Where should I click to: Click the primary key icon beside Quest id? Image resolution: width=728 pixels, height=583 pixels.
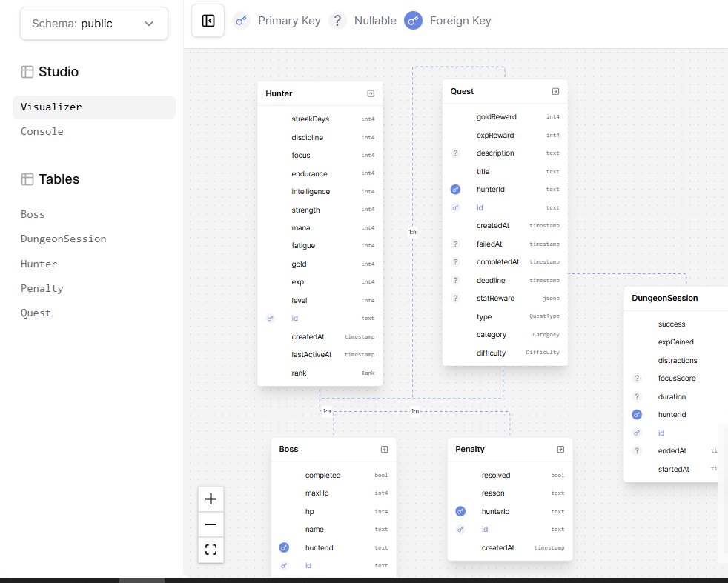pyautogui.click(x=455, y=207)
